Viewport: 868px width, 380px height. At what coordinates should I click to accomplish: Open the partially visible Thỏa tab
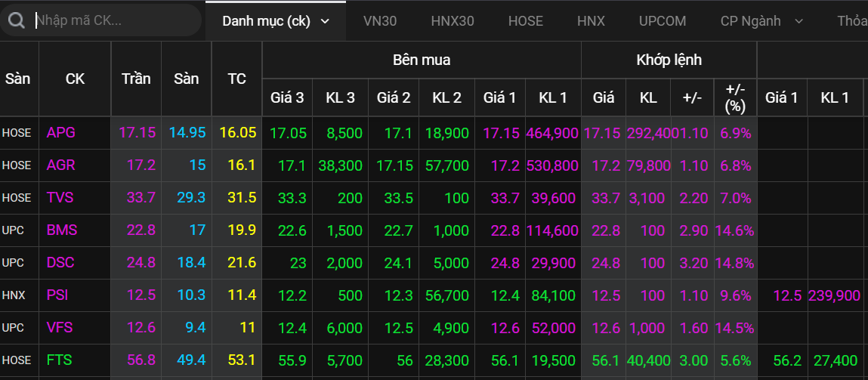click(851, 21)
